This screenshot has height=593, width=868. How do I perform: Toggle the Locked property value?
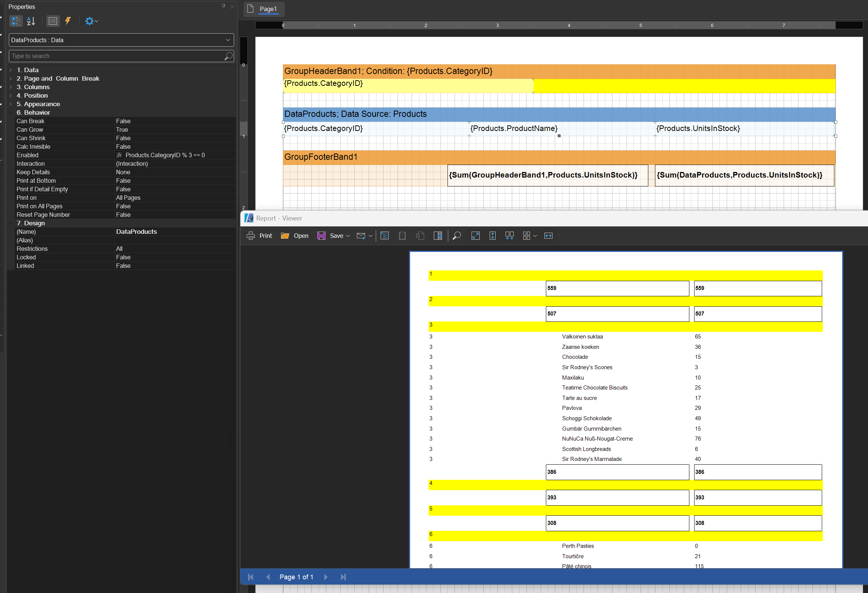click(x=175, y=257)
